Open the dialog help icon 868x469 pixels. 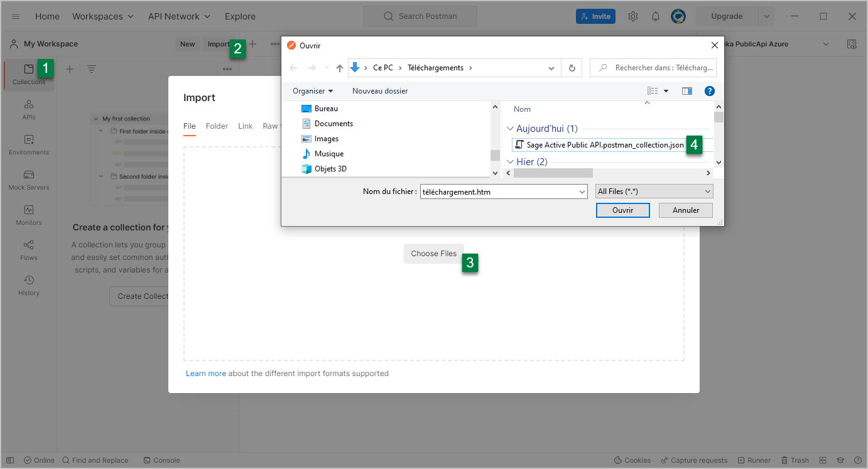(x=710, y=91)
